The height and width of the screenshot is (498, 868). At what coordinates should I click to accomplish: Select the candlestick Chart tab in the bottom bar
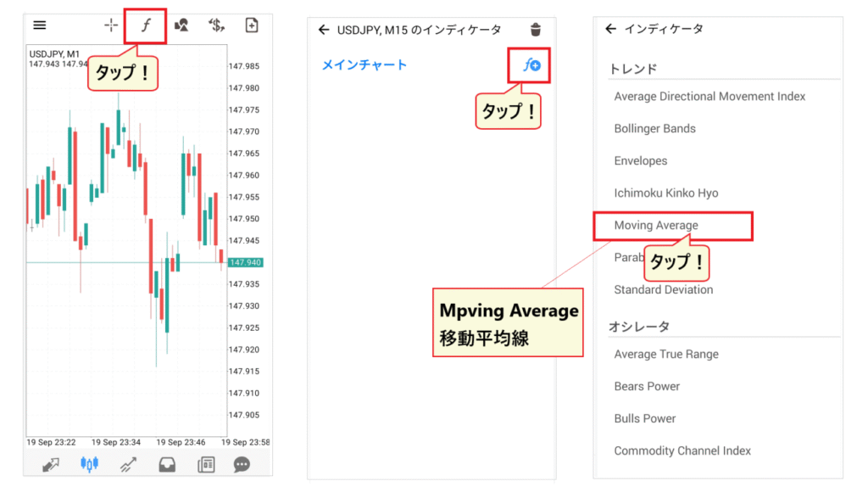pyautogui.click(x=90, y=464)
